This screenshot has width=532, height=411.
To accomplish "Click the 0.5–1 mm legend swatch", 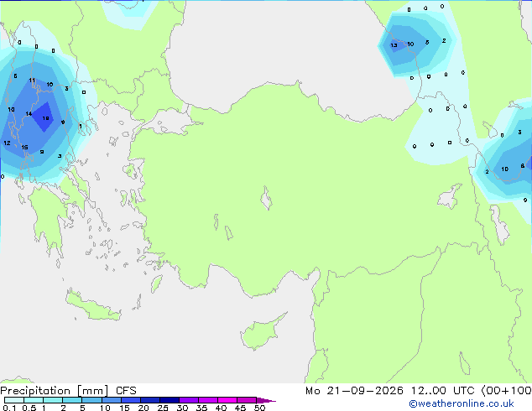I will 34,400.
